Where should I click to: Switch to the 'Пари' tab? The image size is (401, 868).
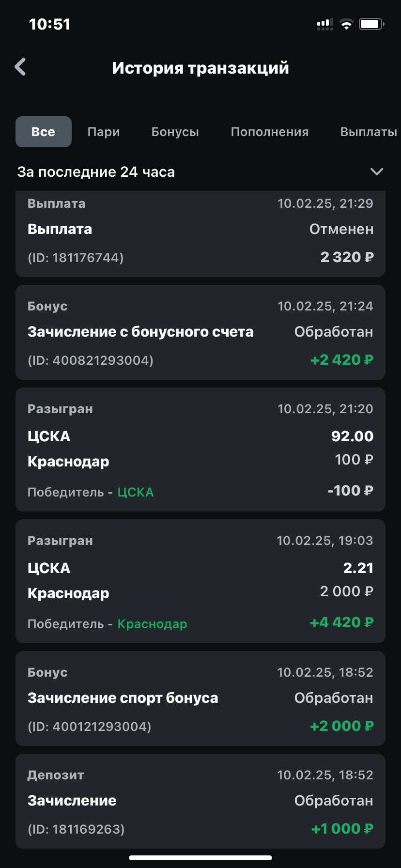(104, 132)
